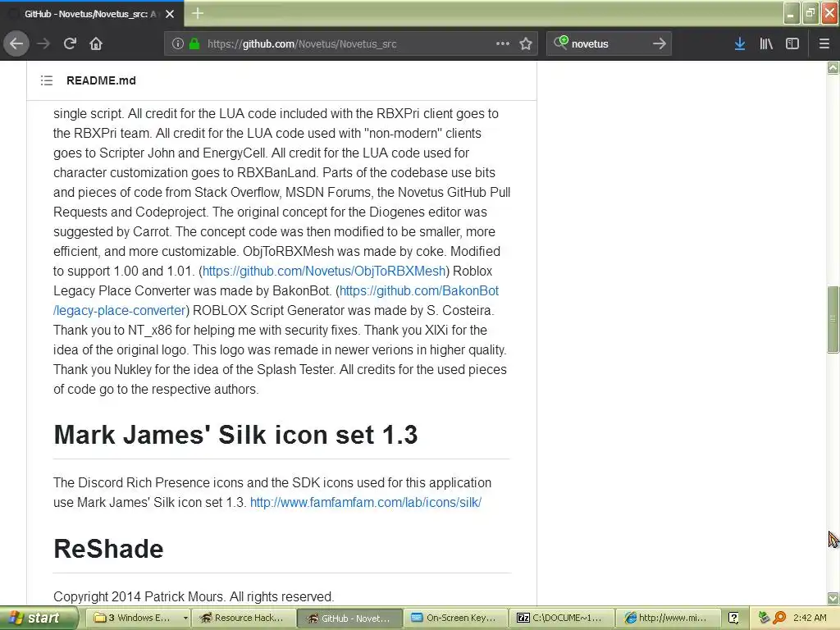Open the famfamfam silk icons link
The height and width of the screenshot is (630, 840).
(x=366, y=503)
